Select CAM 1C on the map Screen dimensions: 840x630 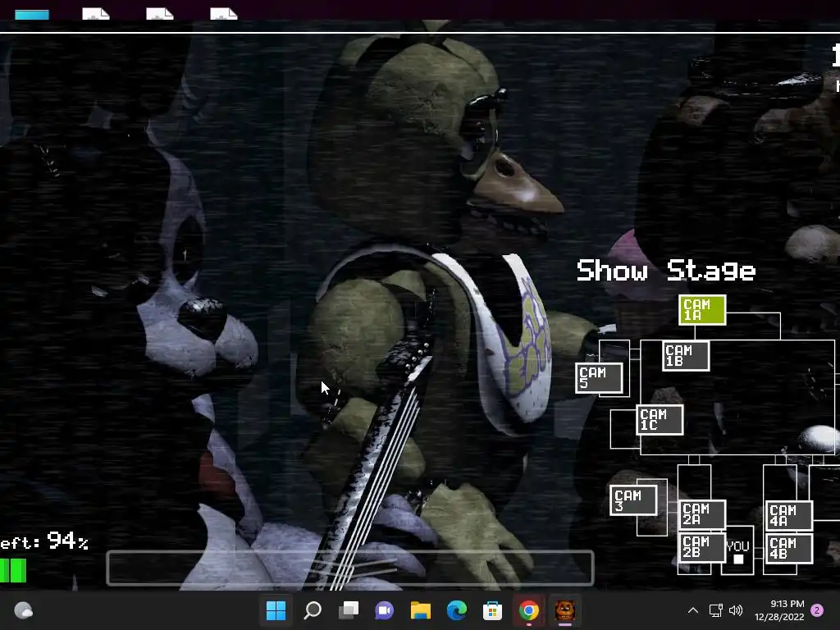point(660,419)
